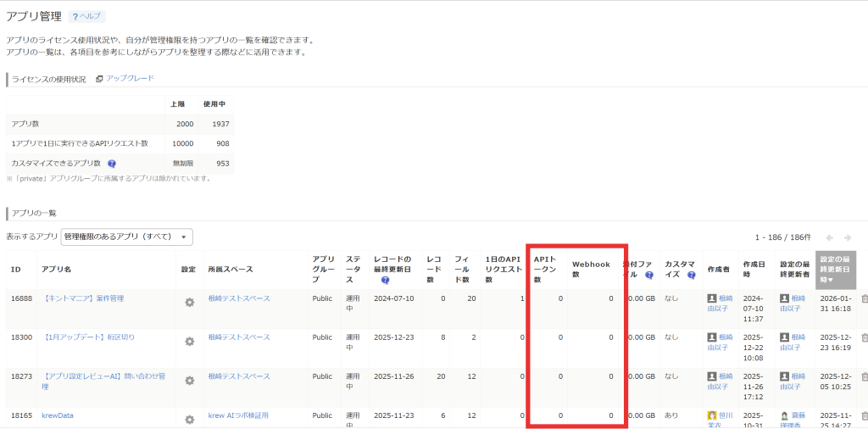The width and height of the screenshot is (868, 429).
Task: Open settings gear for 【キントマニア】案件管理
Action: click(190, 302)
